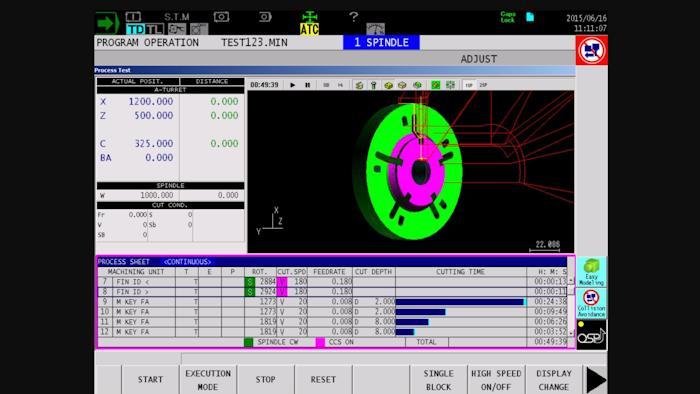Click the tool holder display icon

pyautogui.click(x=374, y=85)
